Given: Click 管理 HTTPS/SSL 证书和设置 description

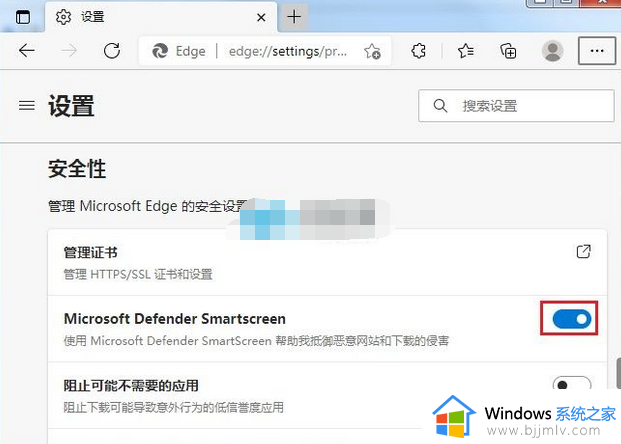Looking at the screenshot, I should (138, 274).
